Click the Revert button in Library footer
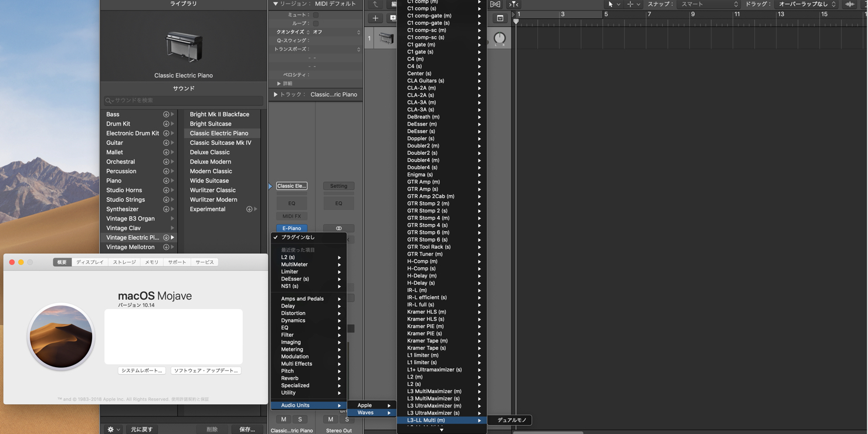Screen dimensions: 868x434 coord(141,429)
